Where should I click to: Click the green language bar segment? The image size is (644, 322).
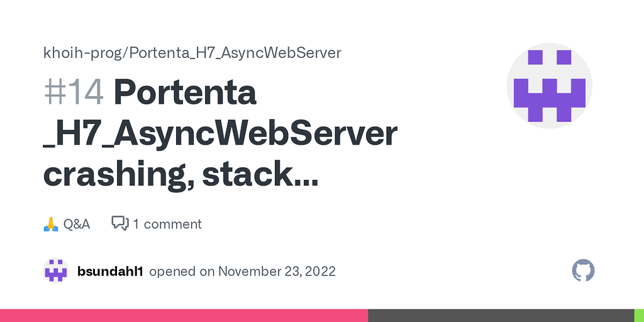(x=639, y=316)
